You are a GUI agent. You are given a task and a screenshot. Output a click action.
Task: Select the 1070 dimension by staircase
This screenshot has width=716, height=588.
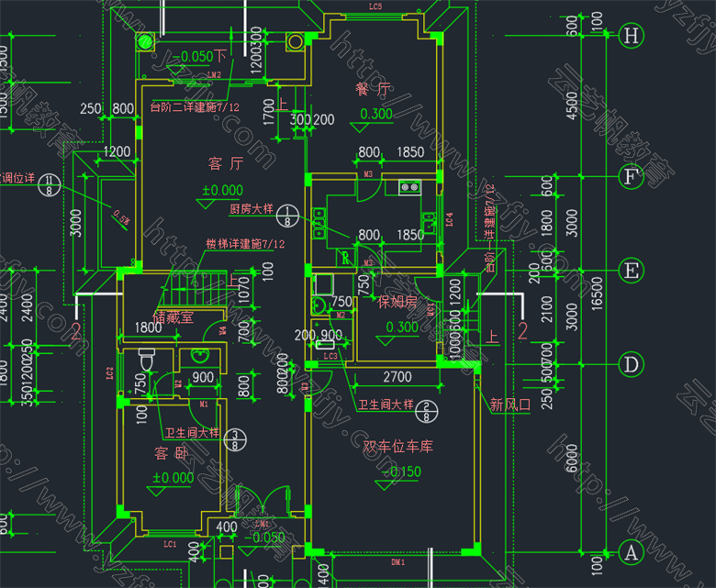pos(244,291)
